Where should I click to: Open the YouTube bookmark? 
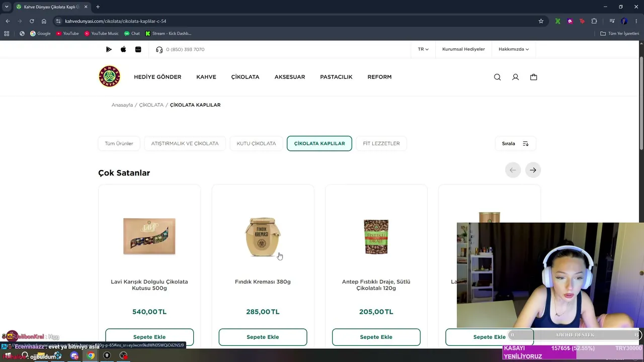pos(67,34)
